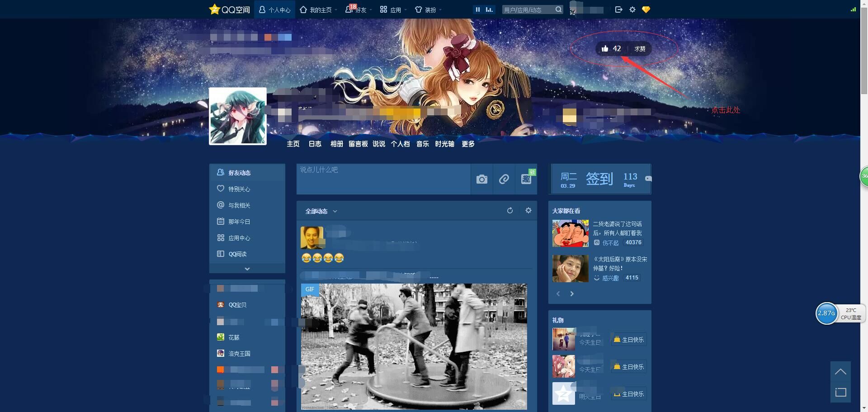Open feed settings via the gear icon
Image resolution: width=868 pixels, height=412 pixels.
click(x=528, y=211)
